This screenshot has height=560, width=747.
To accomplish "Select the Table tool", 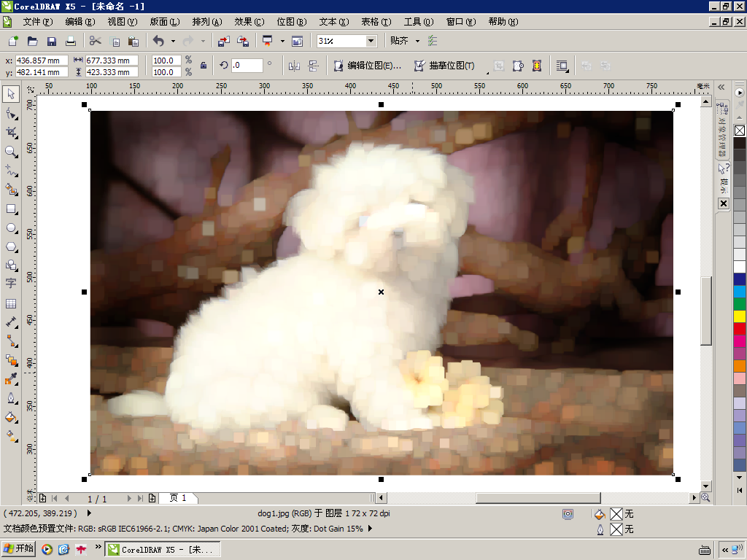I will (x=11, y=303).
